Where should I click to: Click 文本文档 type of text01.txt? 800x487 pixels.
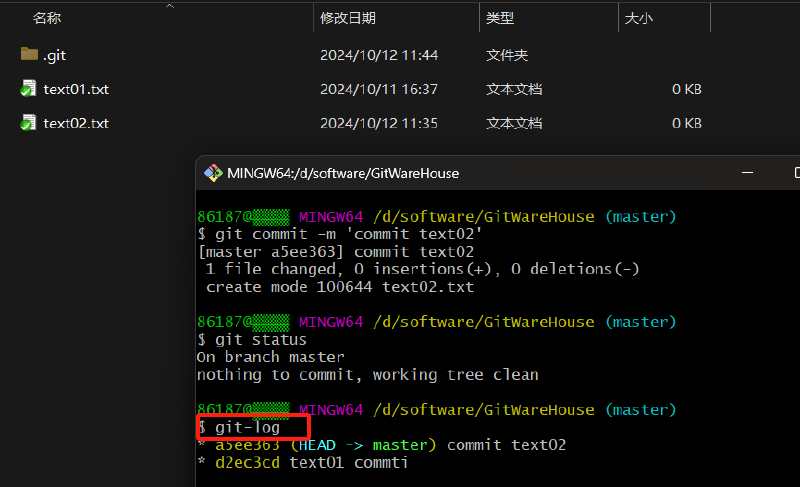point(514,89)
